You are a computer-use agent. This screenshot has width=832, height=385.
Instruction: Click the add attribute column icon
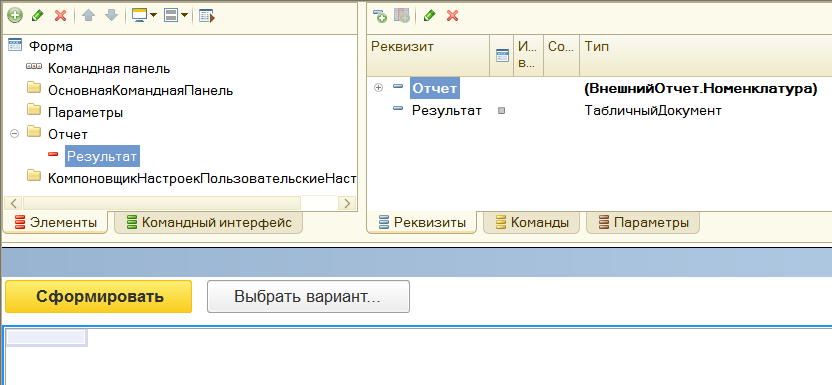pos(402,16)
